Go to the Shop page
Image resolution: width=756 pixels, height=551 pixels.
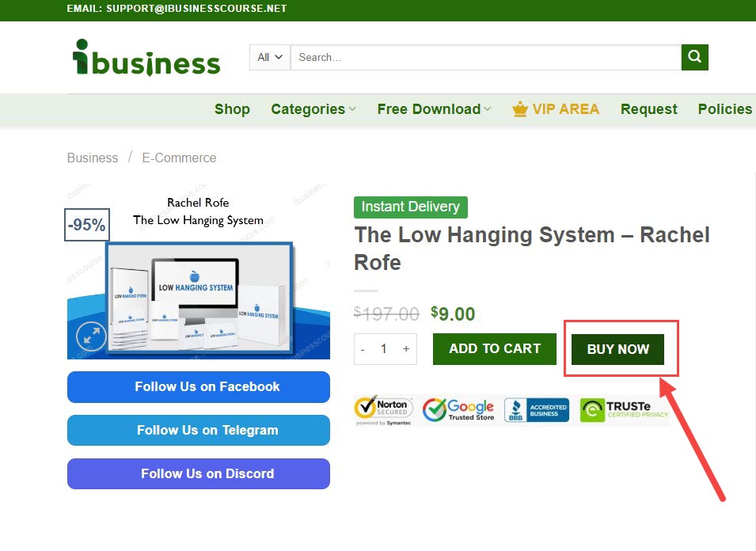click(232, 109)
